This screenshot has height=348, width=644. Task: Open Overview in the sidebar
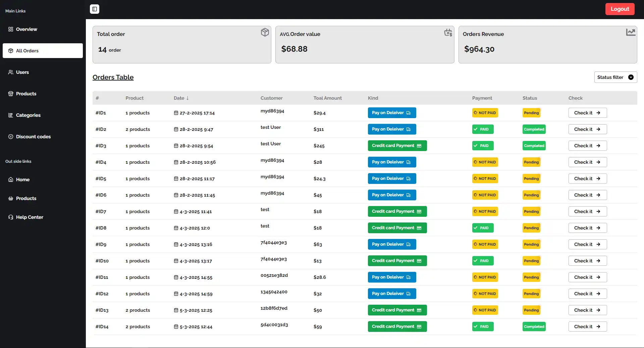(26, 29)
